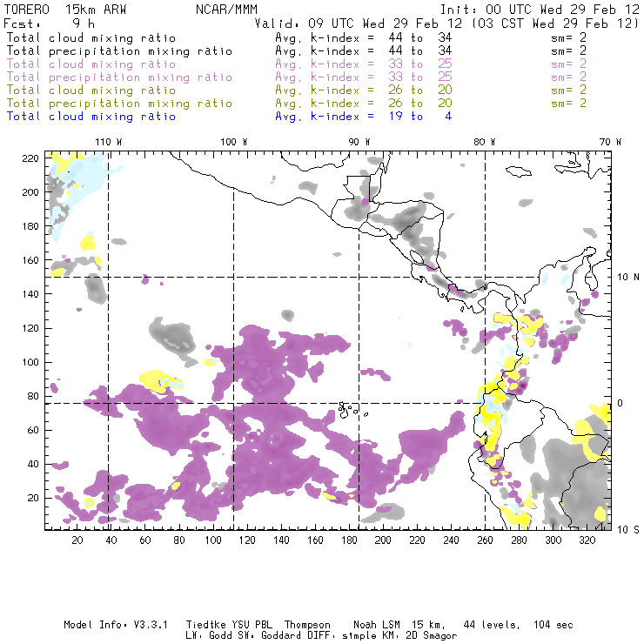
Task: Click the purple 'Total precipitation mixing ratio' legend line
Action: 119,77
